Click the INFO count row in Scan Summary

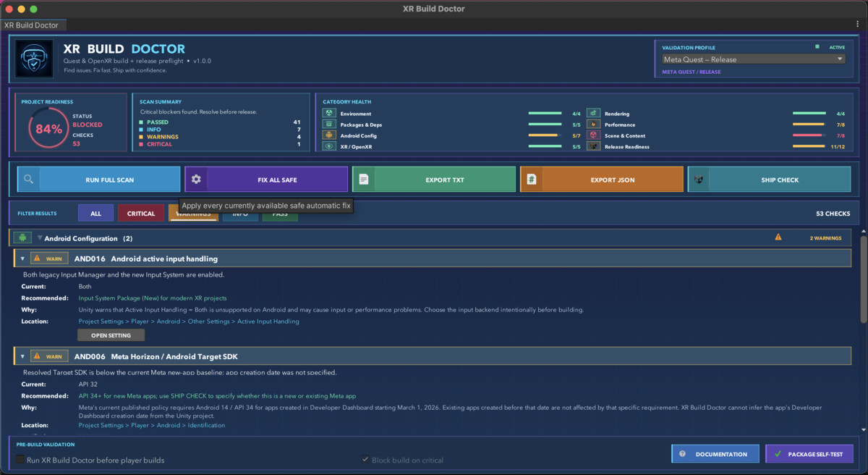tap(221, 130)
